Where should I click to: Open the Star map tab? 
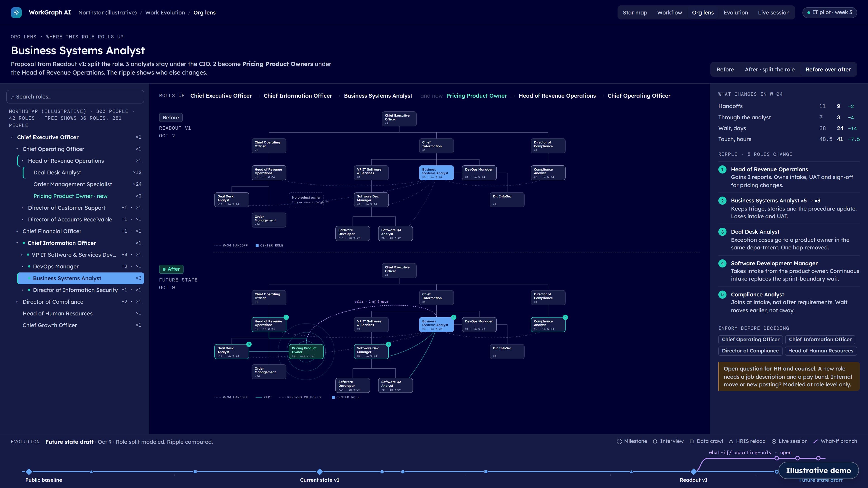pos(635,12)
